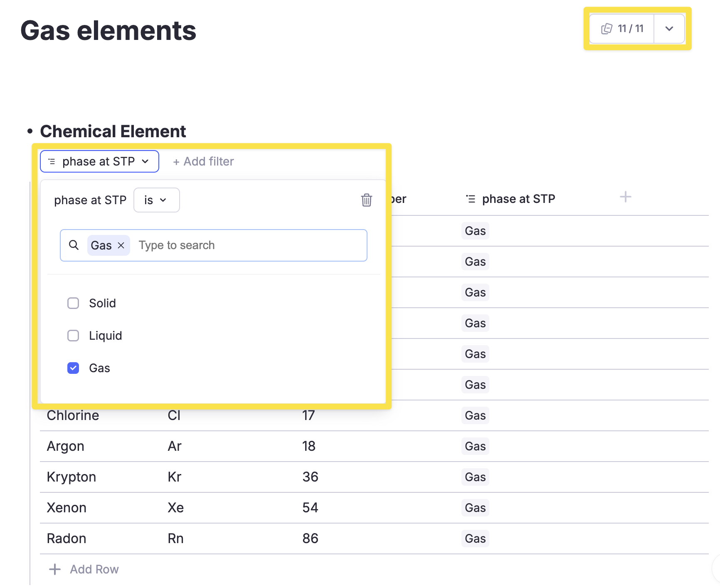Click the copy icon beside 11 / 11
Screen dimensions: 720x588
click(x=607, y=29)
